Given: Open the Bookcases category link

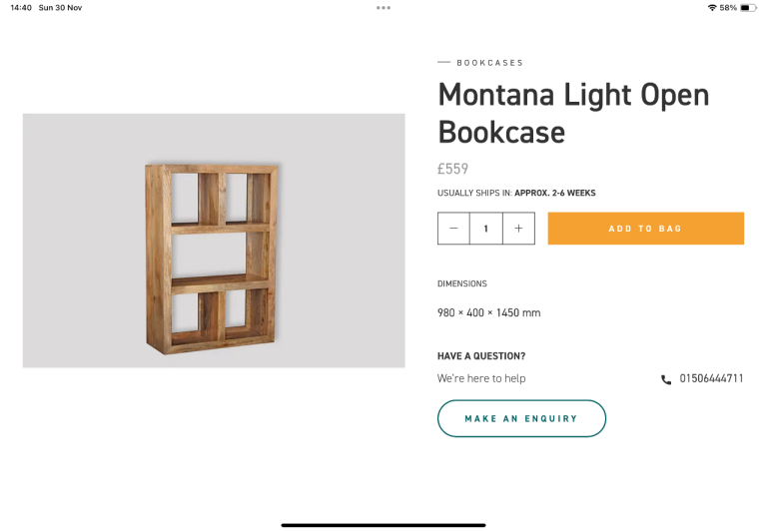Looking at the screenshot, I should point(489,63).
